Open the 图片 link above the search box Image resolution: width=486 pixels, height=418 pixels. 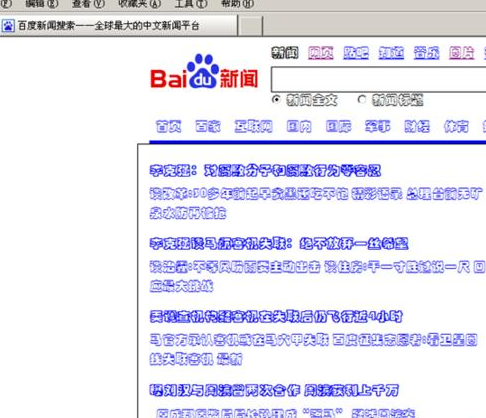(x=462, y=53)
